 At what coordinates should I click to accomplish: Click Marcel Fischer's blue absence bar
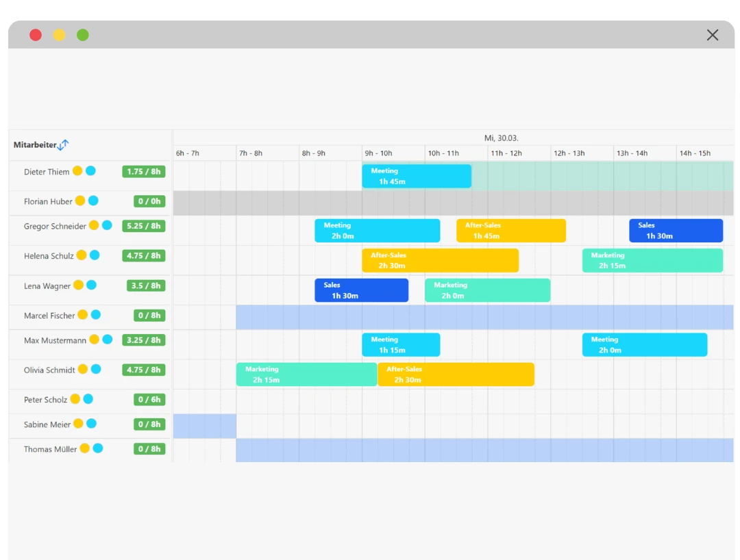[484, 317]
